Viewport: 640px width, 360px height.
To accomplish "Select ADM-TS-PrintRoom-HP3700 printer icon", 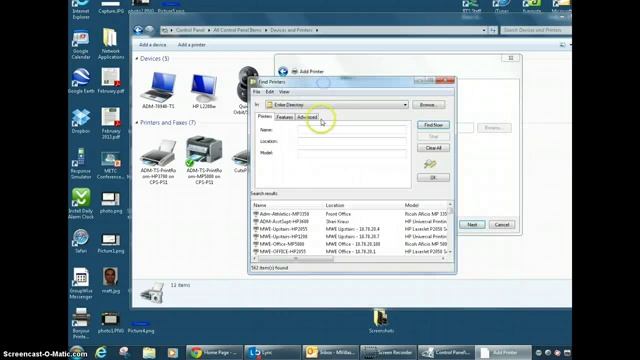I will (158, 161).
